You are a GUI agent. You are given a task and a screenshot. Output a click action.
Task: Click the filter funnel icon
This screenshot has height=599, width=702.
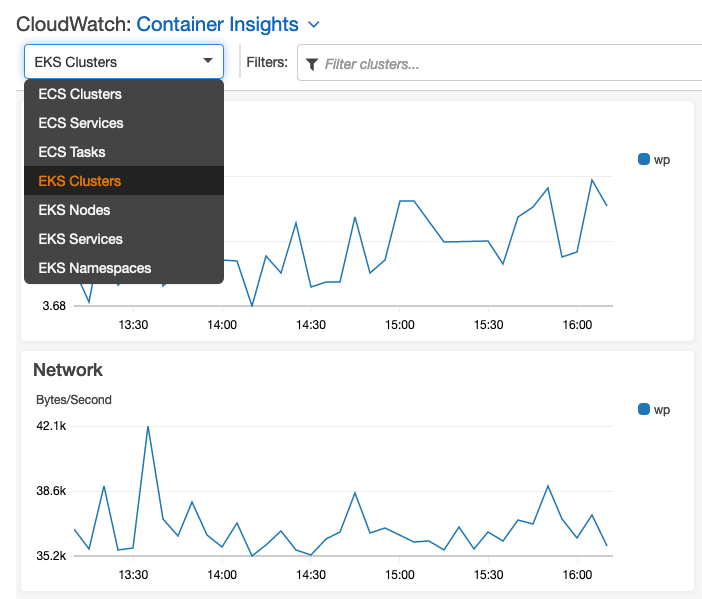pyautogui.click(x=312, y=64)
